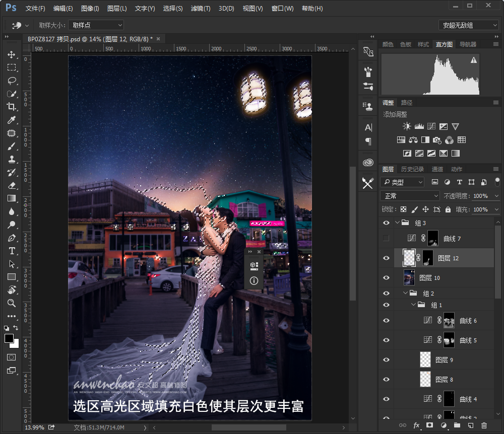504x434 pixels.
Task: Switch to the 路径 tab
Action: click(407, 103)
